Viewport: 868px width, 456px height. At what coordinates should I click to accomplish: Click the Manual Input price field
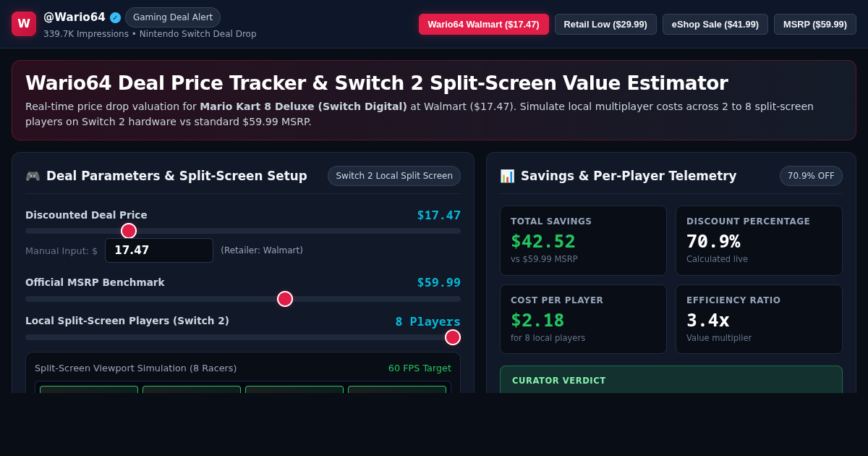[159, 250]
